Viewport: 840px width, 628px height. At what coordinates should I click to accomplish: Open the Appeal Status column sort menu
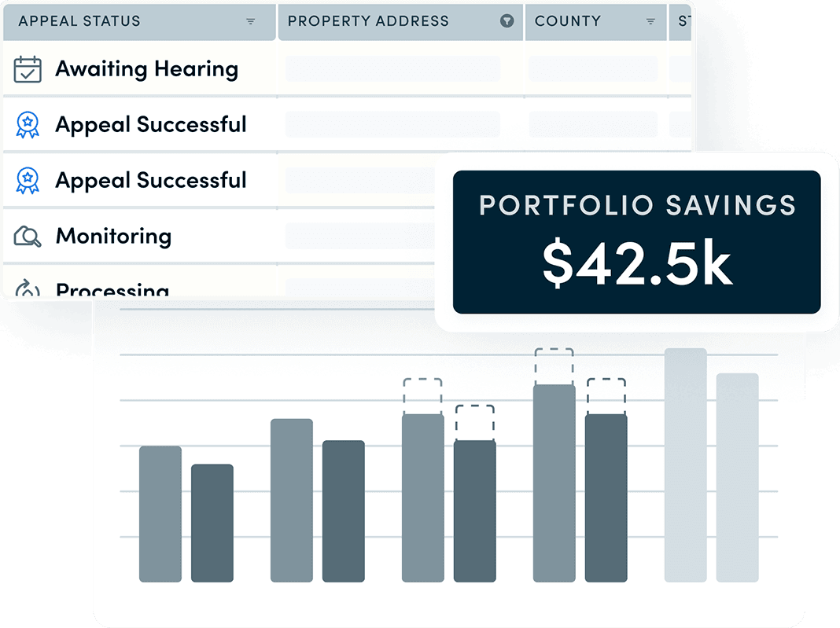click(251, 21)
